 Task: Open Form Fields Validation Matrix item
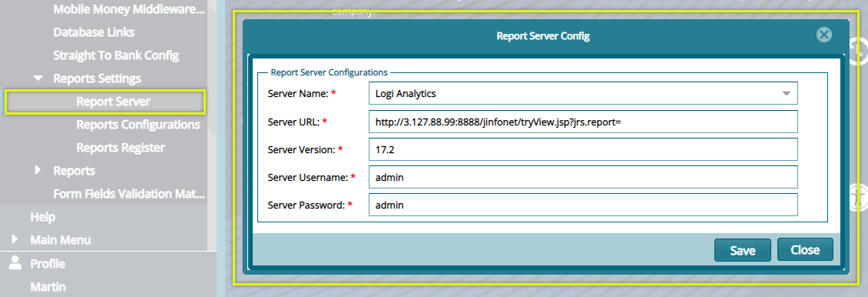129,194
